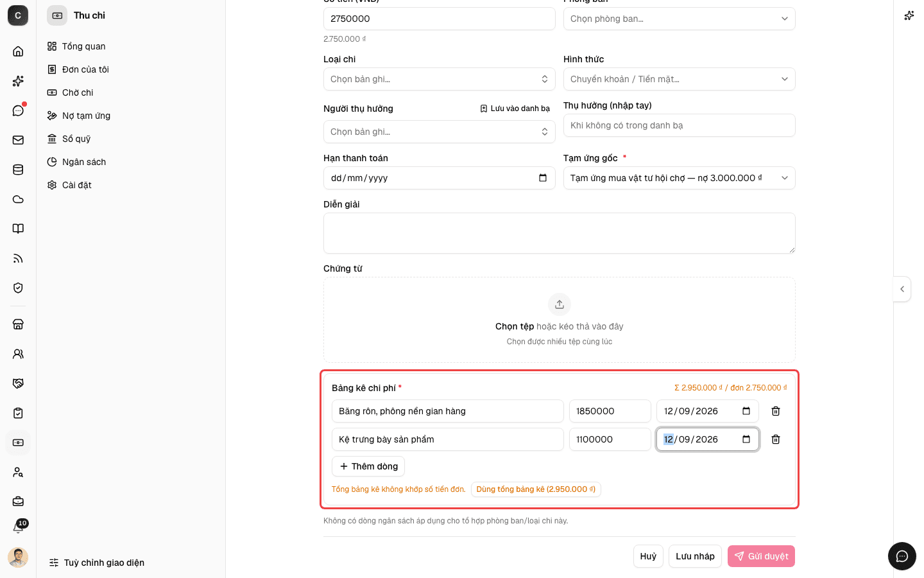
Task: Click the user avatar photo at bottom left
Action: tap(18, 557)
